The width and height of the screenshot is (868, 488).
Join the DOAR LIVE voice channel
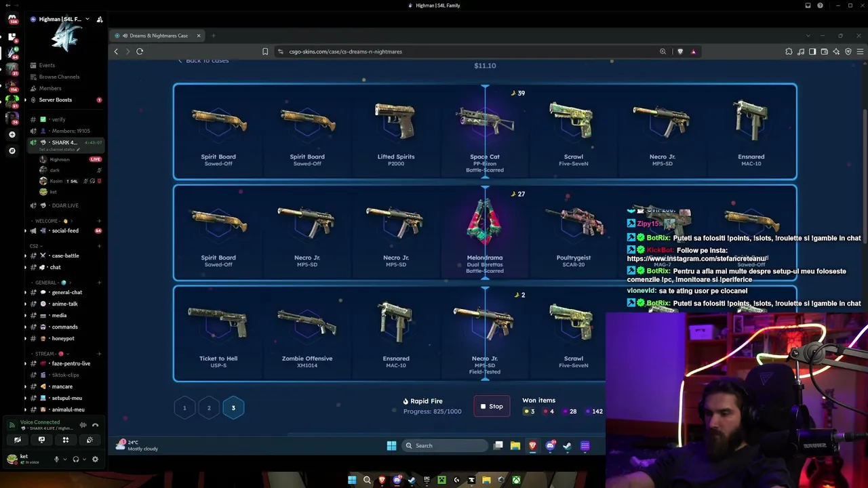65,205
